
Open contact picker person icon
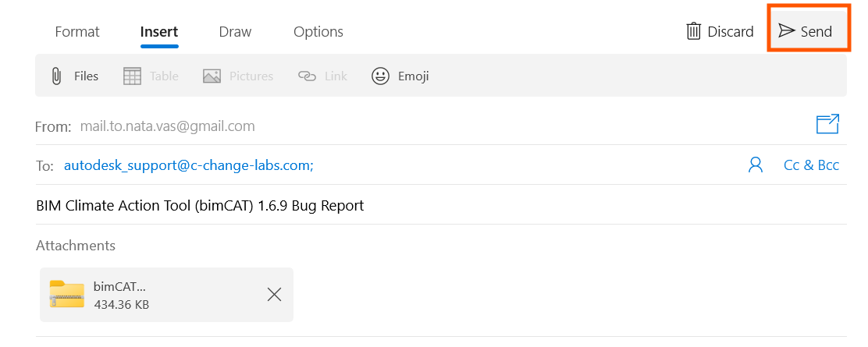(755, 165)
